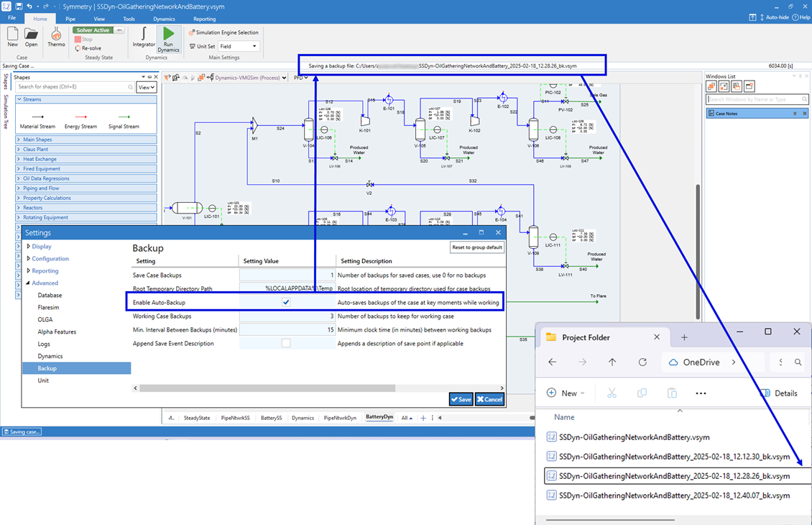Check the Append Save Event Description box
This screenshot has height=525, width=812.
286,344
